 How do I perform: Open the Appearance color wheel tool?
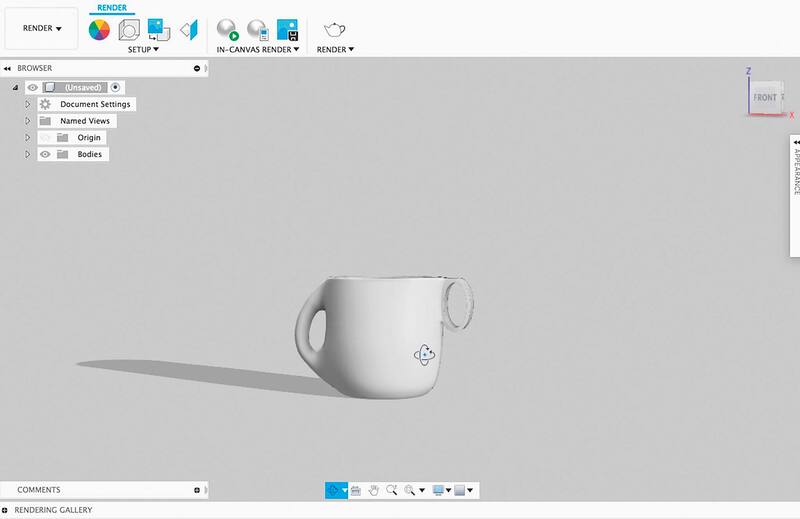[98, 29]
